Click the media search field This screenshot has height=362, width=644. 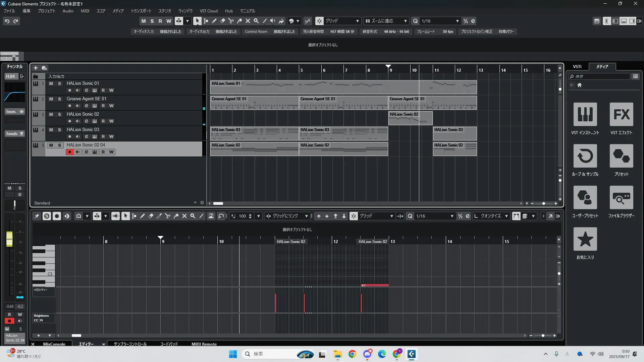[600, 76]
